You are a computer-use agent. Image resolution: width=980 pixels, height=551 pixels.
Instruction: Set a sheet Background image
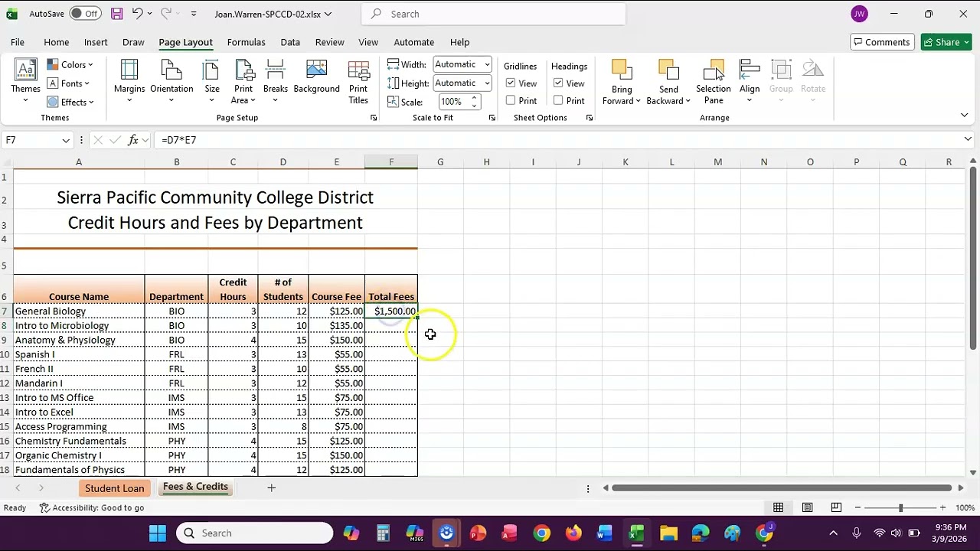[316, 77]
